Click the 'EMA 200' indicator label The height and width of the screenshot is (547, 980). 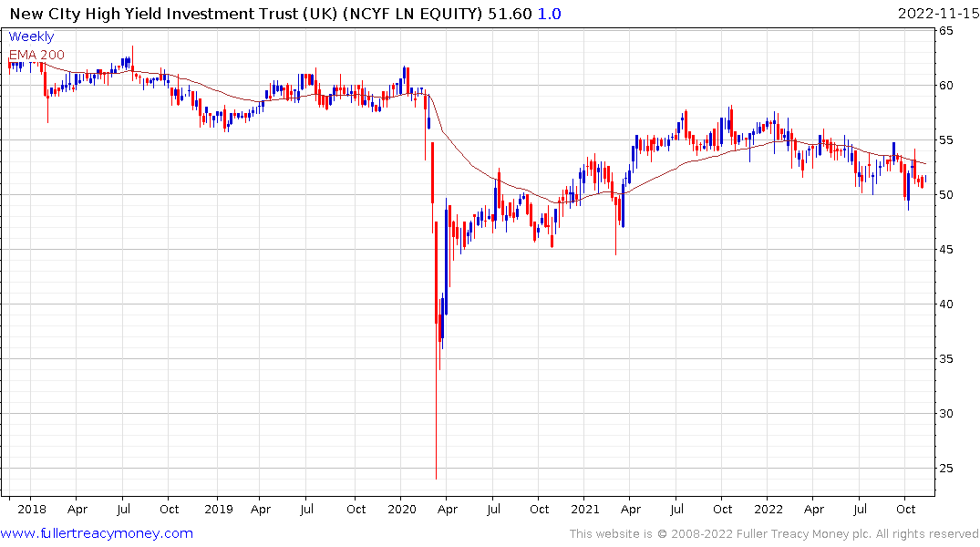click(x=36, y=55)
